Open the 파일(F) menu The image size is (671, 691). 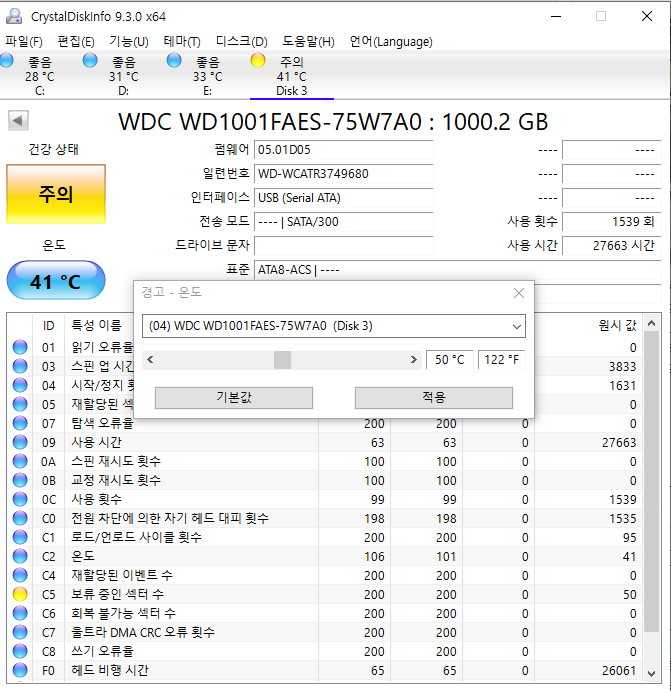click(24, 41)
